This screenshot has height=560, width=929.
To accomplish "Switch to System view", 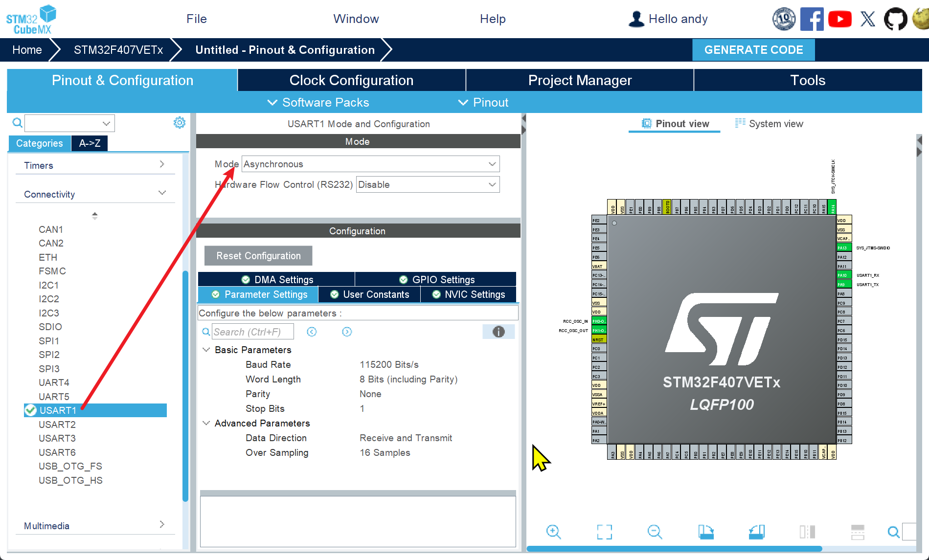I will [x=769, y=124].
